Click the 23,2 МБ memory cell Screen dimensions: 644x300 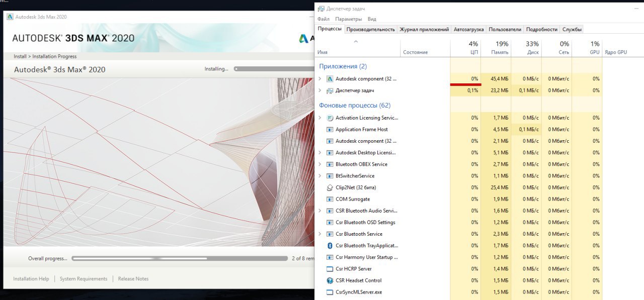tap(496, 90)
